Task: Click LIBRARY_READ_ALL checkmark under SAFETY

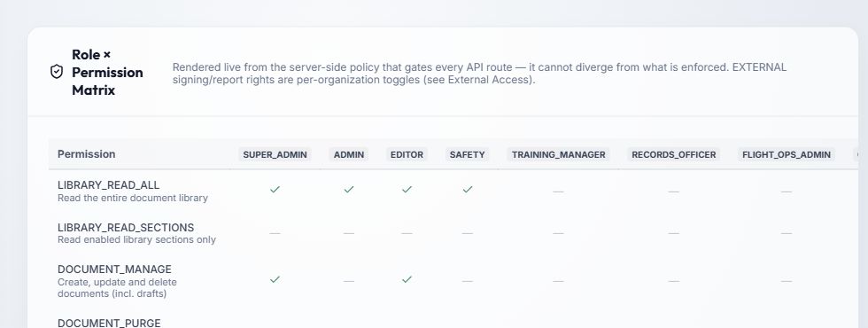Action: point(468,190)
